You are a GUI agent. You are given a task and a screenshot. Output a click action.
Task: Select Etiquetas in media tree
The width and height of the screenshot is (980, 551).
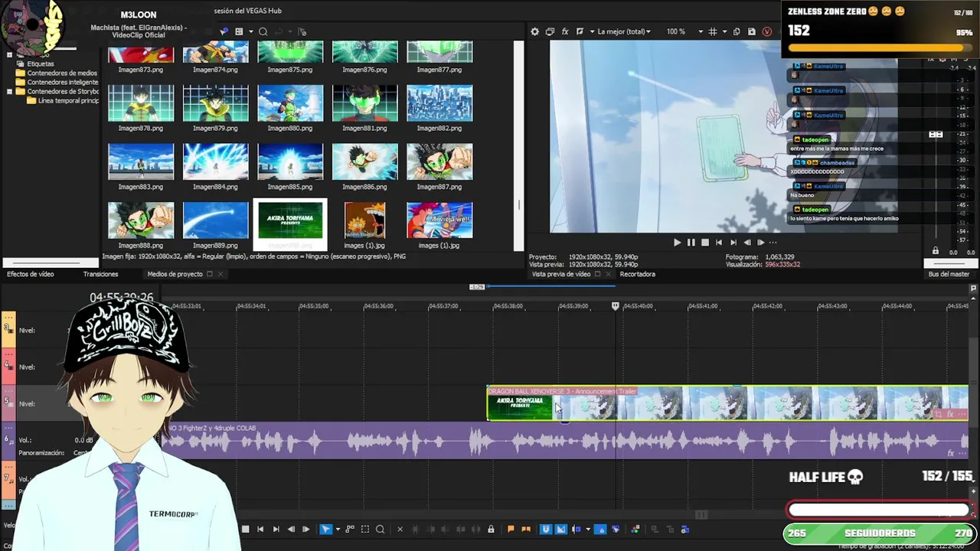click(x=41, y=64)
